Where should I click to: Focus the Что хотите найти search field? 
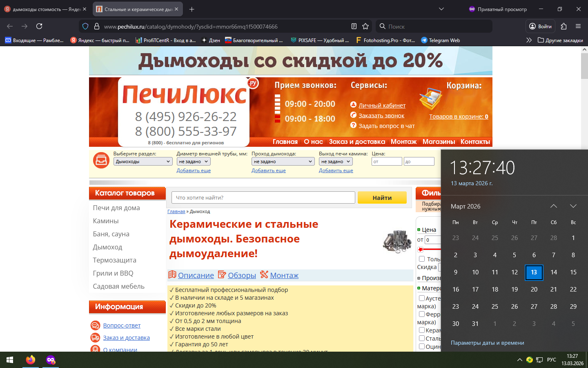(263, 197)
